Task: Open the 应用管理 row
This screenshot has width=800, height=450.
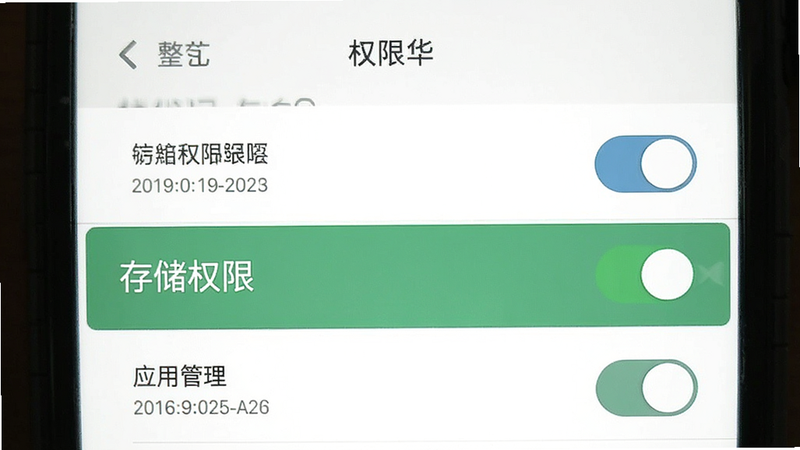Action: (x=408, y=388)
